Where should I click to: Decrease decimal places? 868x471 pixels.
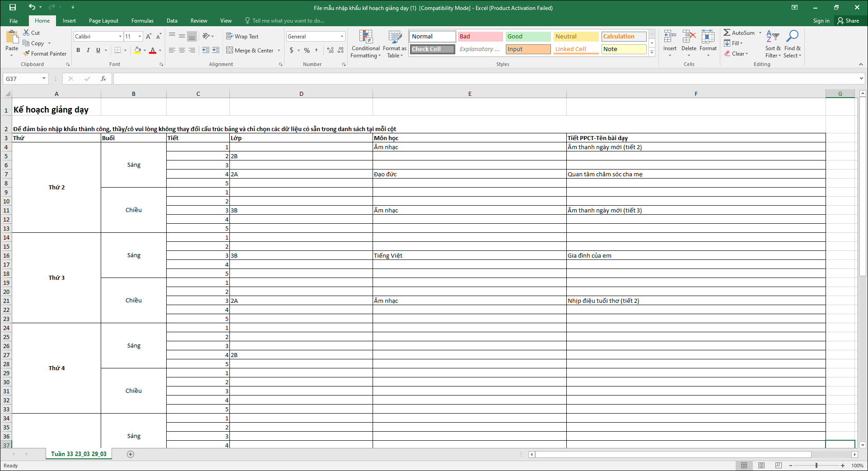tap(341, 50)
